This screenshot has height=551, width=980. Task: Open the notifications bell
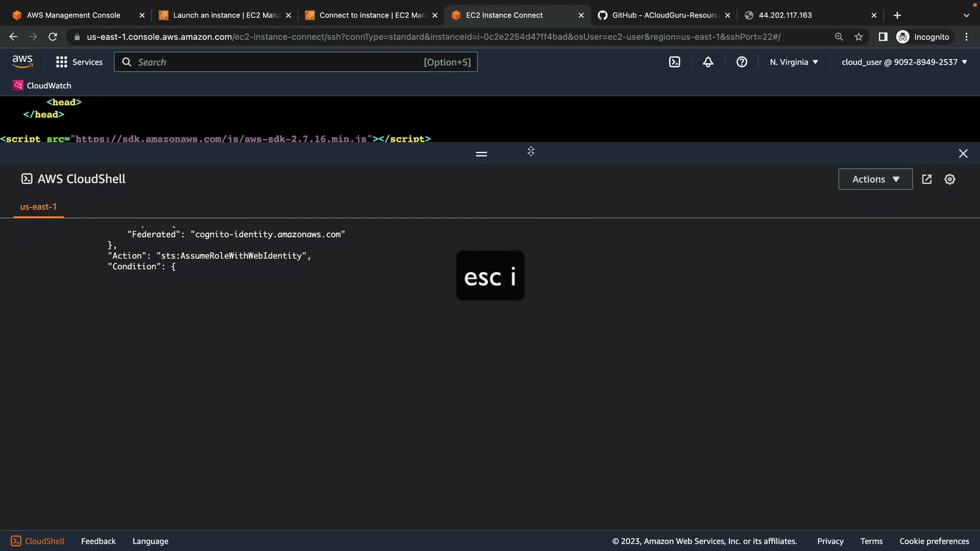708,62
